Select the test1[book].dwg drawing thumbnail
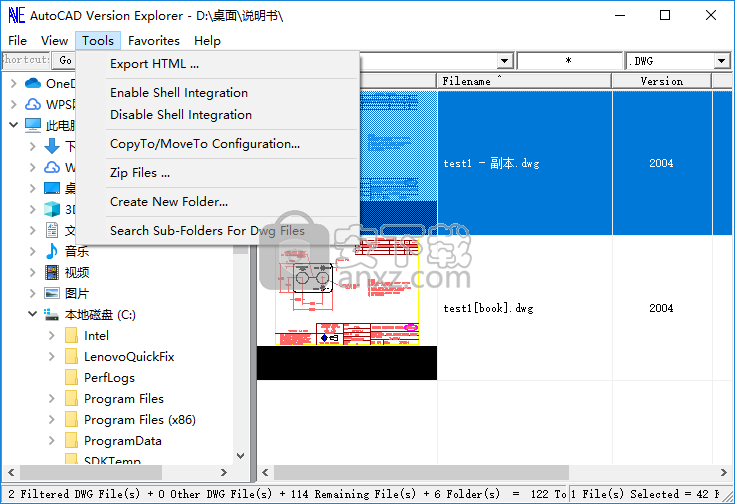Image resolution: width=735 pixels, height=504 pixels. [347, 308]
